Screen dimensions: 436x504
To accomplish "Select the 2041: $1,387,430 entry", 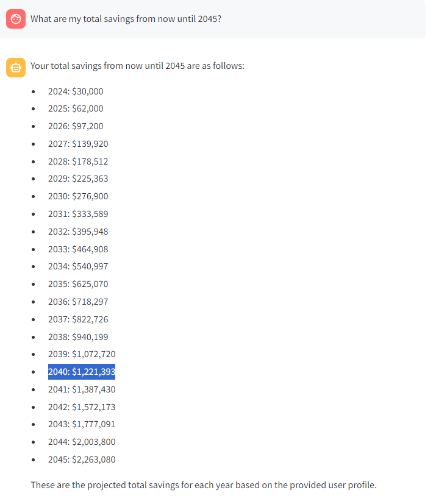I will tap(82, 389).
